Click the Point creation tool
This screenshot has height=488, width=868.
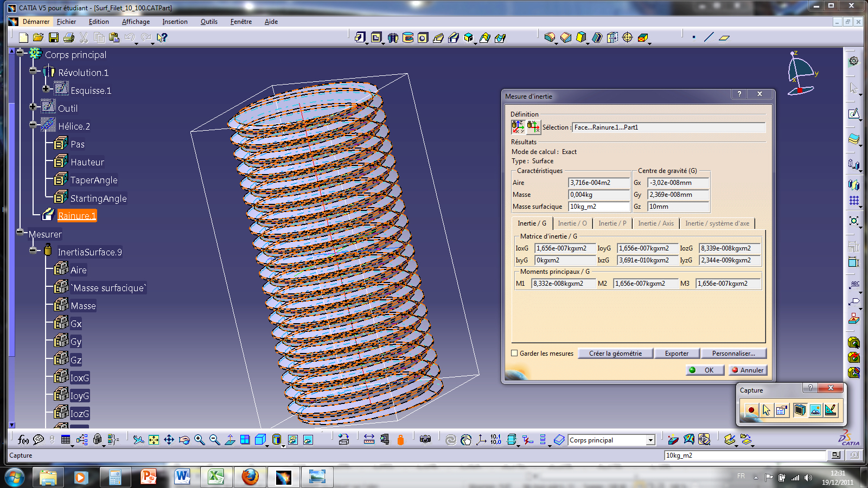coord(694,37)
